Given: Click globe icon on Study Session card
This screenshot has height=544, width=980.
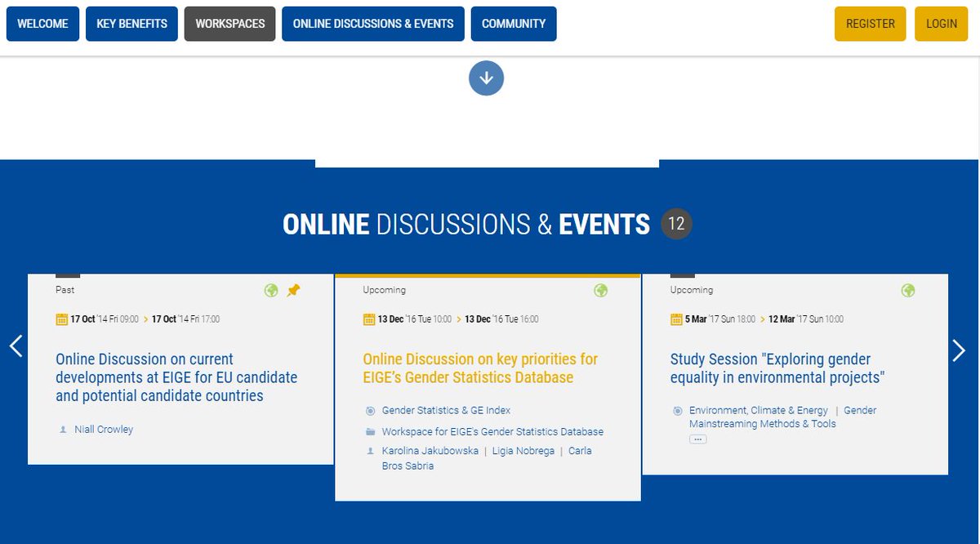Looking at the screenshot, I should [908, 291].
